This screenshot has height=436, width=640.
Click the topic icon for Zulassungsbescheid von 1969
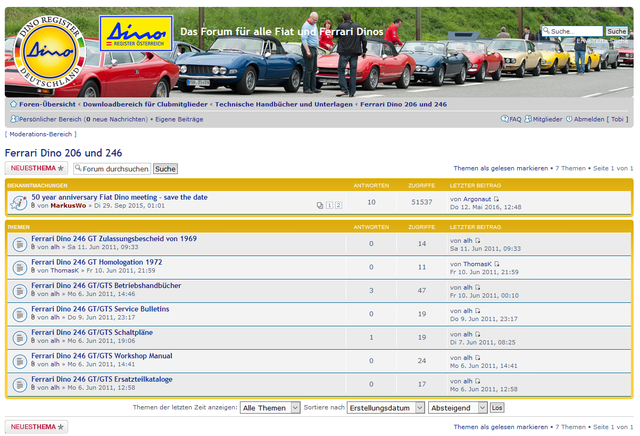pos(19,244)
